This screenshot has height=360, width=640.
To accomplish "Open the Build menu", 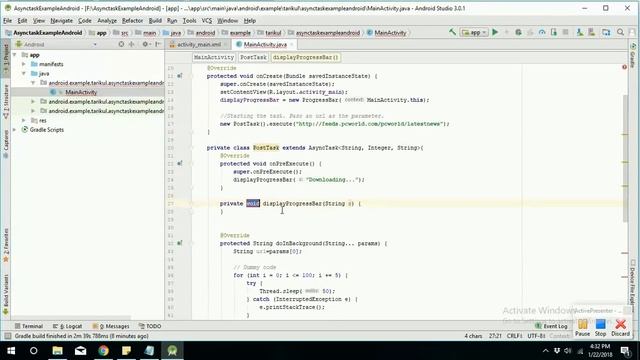I will (155, 20).
